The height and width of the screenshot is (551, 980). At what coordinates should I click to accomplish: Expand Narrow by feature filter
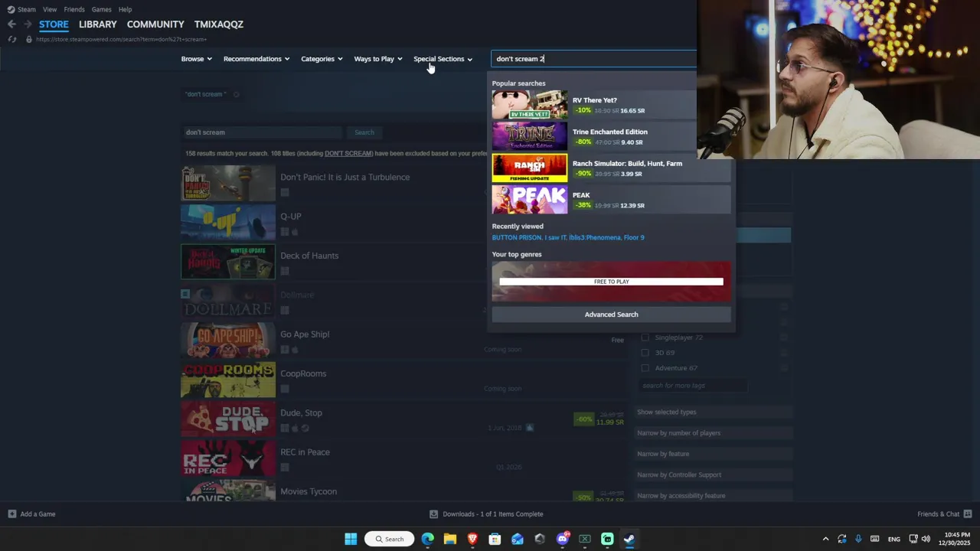(712, 454)
